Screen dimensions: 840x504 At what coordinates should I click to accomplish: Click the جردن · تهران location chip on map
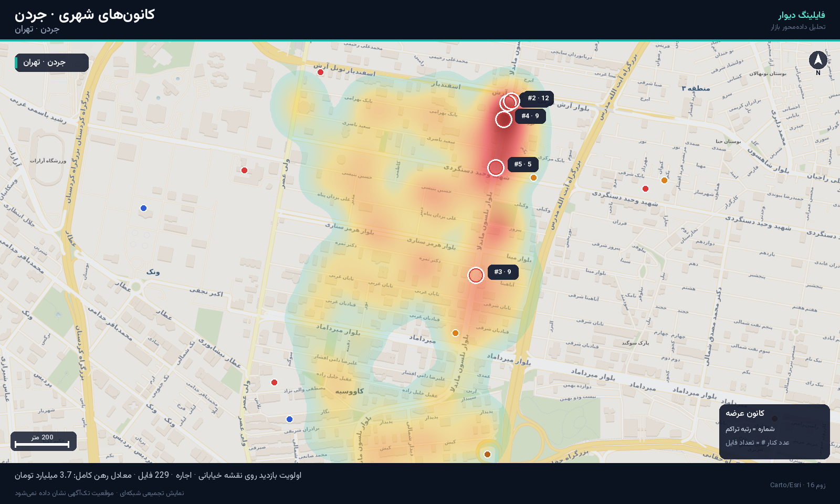pos(51,62)
